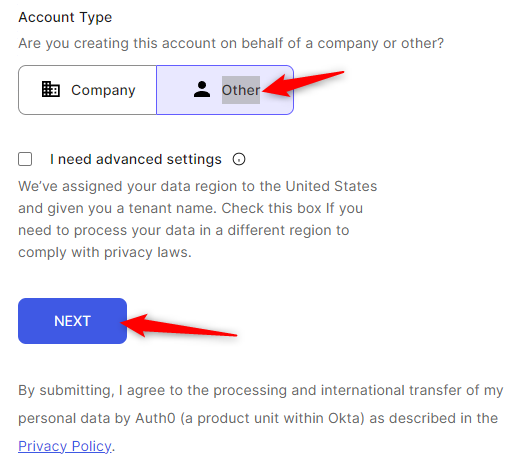Image resolution: width=524 pixels, height=475 pixels.
Task: Proceed with the NEXT button
Action: pos(73,321)
